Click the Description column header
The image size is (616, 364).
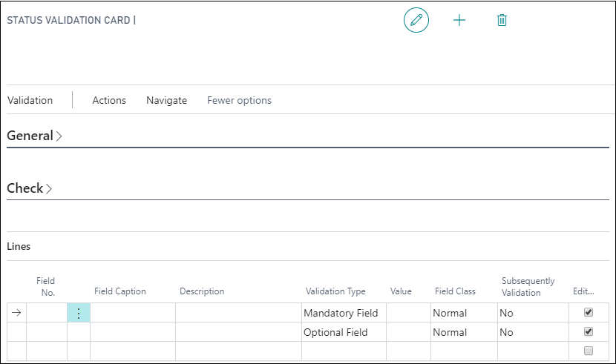[202, 291]
